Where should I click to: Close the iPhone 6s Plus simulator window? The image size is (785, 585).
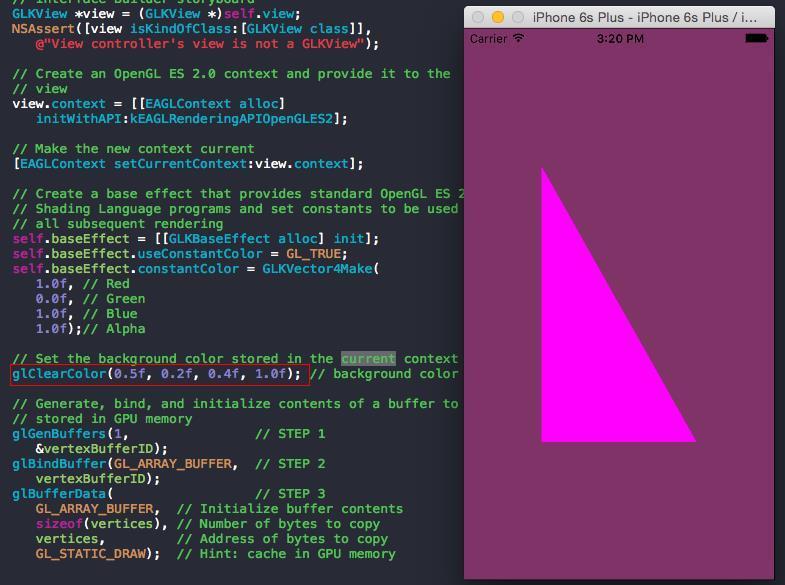(x=478, y=17)
